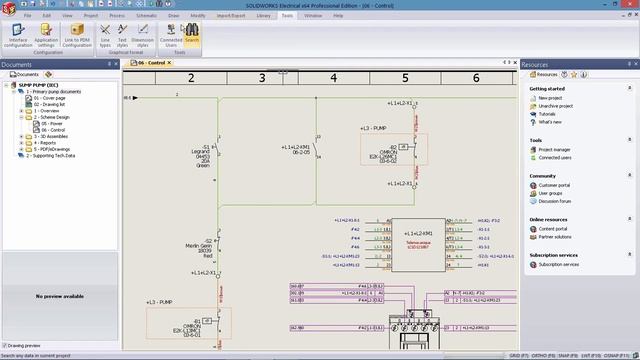This screenshot has width=640, height=360.
Task: Close the 06 - Control drawing tab
Action: tap(169, 63)
